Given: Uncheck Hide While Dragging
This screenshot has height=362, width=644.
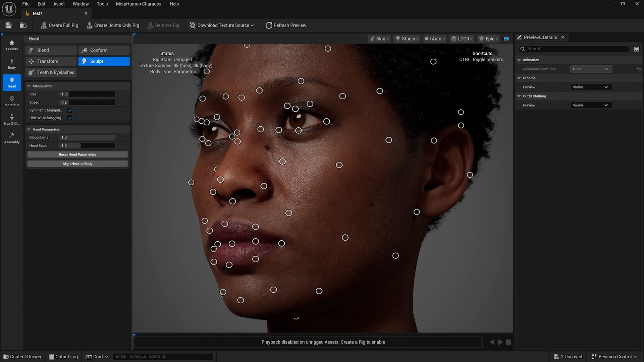Looking at the screenshot, I should (70, 118).
